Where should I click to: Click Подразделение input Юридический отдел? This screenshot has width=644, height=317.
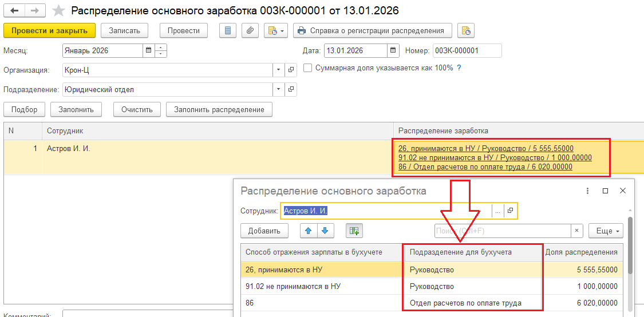pos(168,89)
